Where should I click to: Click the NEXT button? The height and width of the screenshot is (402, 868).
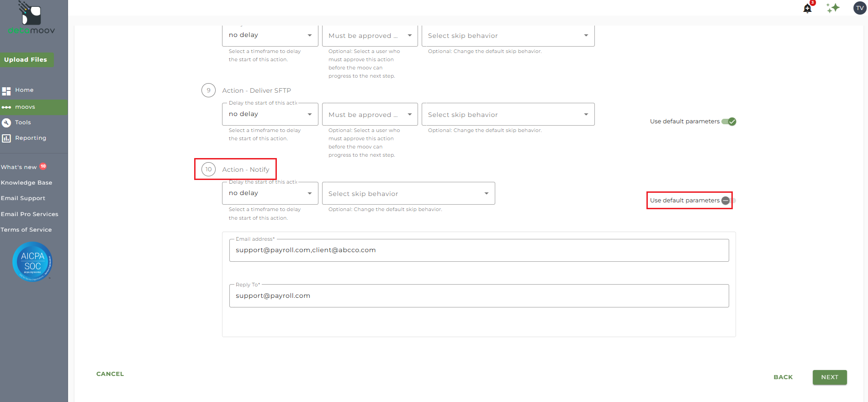829,377
